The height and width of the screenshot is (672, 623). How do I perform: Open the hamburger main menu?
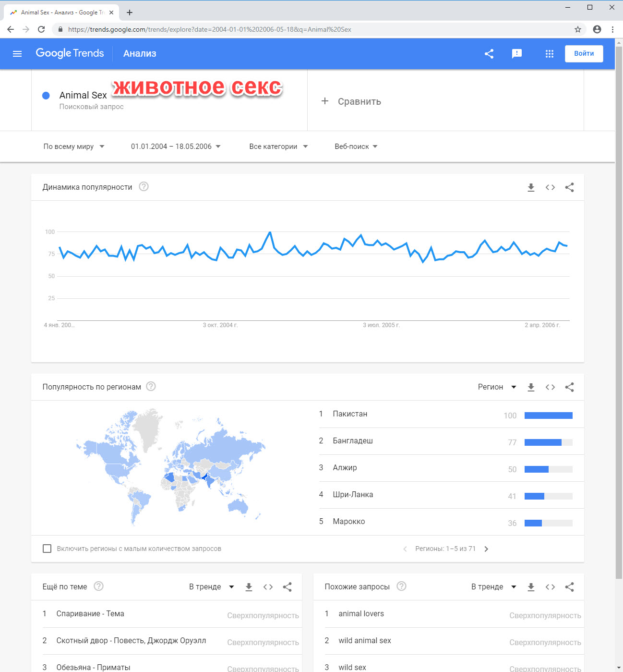[17, 54]
